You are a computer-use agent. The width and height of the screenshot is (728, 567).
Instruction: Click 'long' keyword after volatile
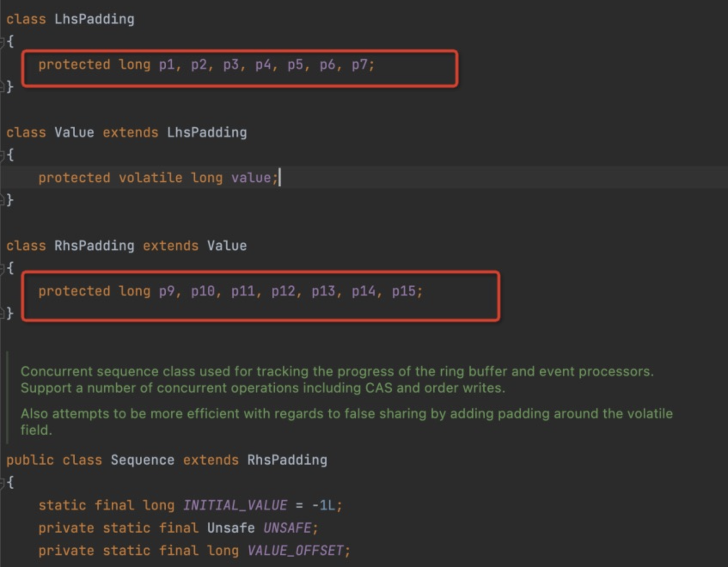point(207,178)
